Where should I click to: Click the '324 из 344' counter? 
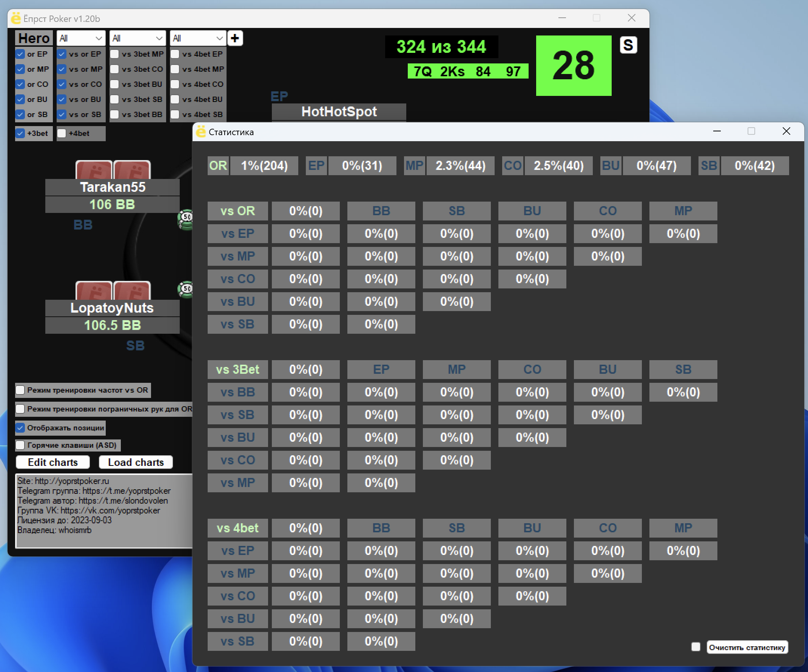(x=441, y=46)
